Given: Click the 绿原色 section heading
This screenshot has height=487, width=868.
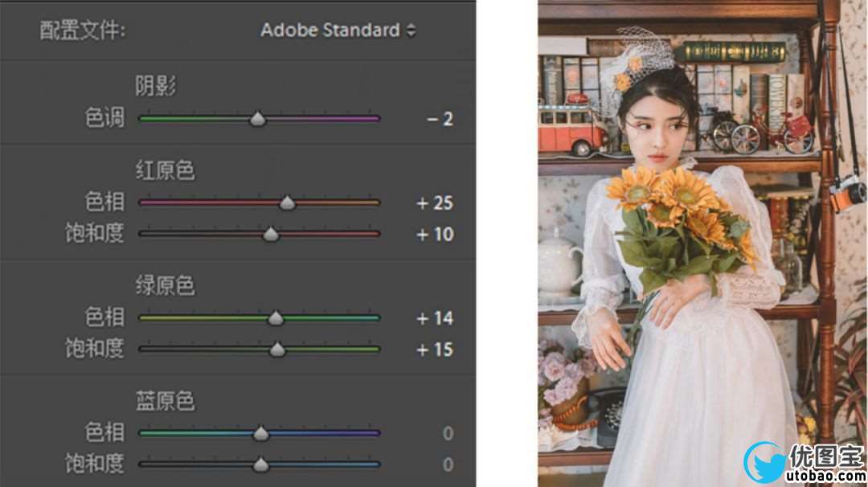Looking at the screenshot, I should tap(166, 285).
